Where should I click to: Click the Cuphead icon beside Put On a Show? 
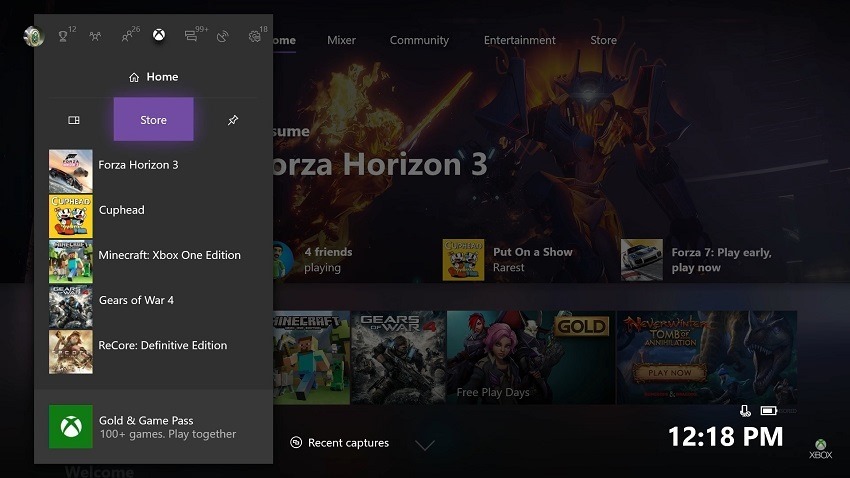[463, 260]
